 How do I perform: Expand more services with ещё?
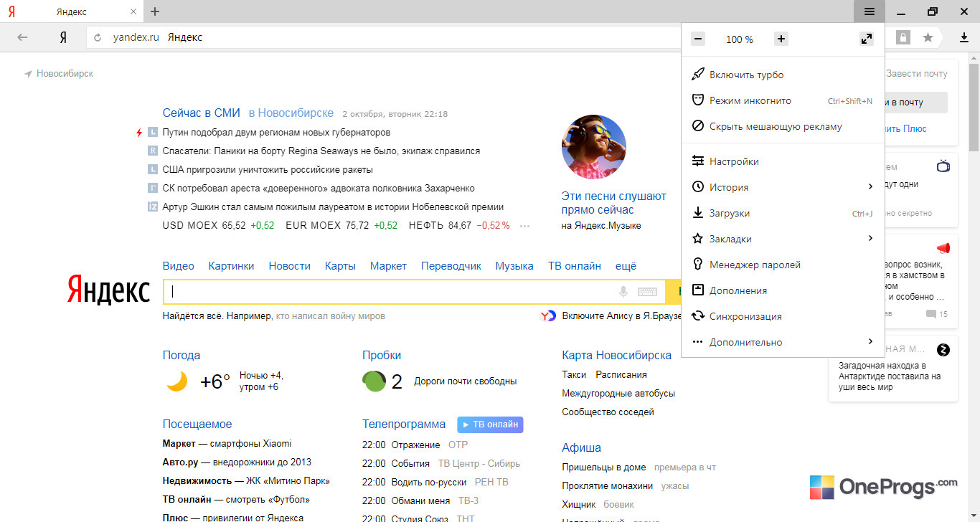pyautogui.click(x=626, y=266)
